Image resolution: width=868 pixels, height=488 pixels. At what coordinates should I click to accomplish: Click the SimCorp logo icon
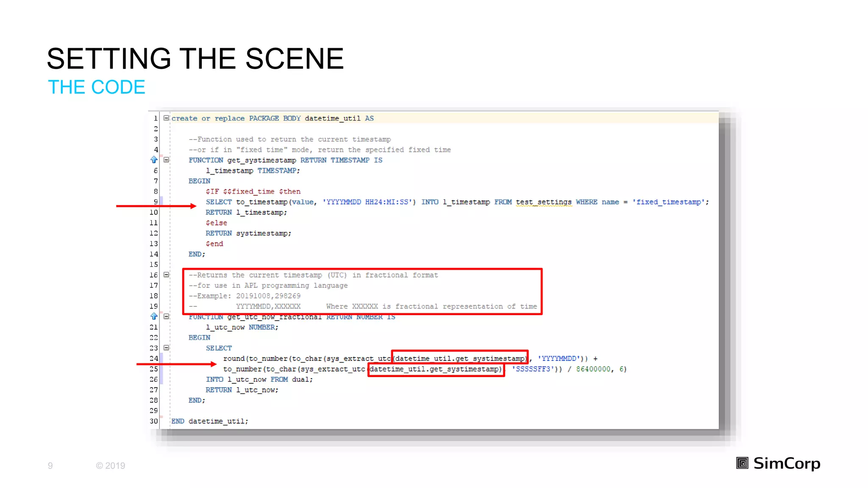(742, 463)
